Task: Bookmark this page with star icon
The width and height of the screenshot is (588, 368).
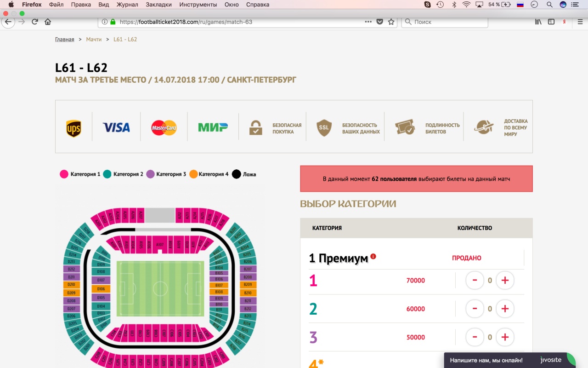Action: [391, 22]
